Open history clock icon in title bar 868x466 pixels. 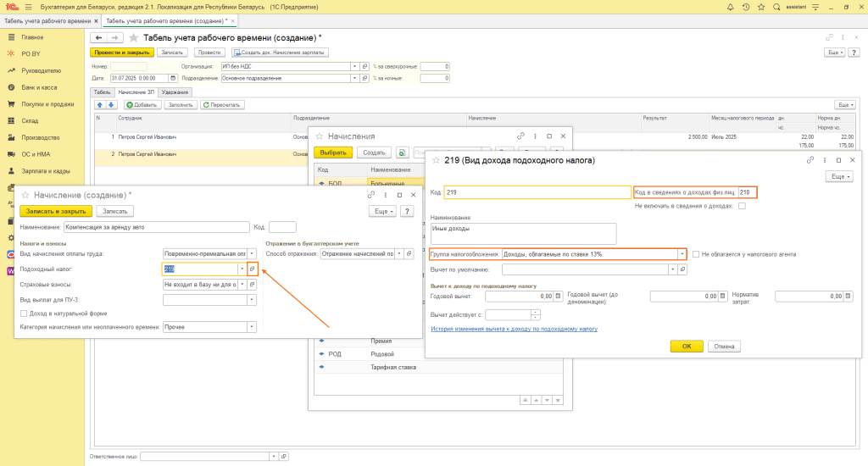[x=746, y=7]
